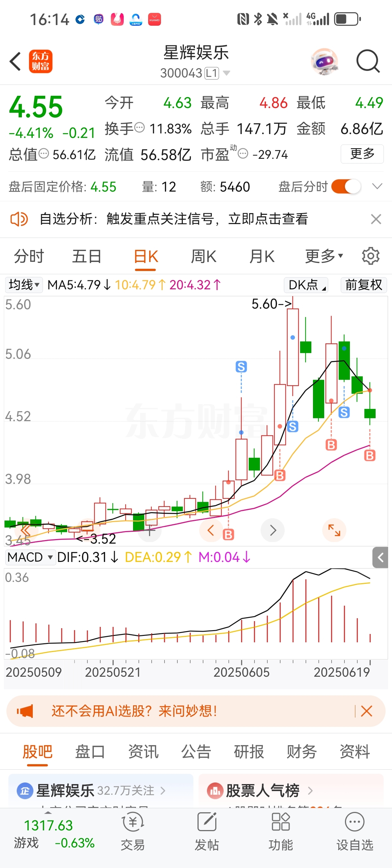
Task: Select the 股吧 tab
Action: 37,752
